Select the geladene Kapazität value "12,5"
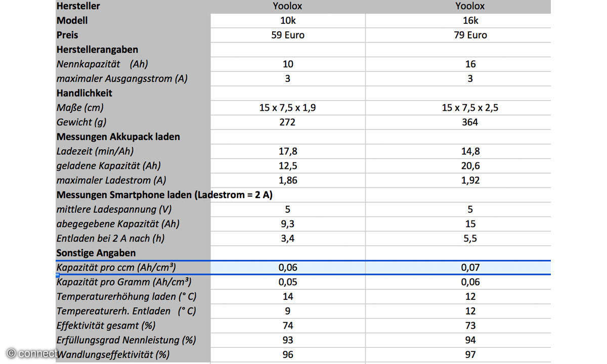 [x=288, y=166]
